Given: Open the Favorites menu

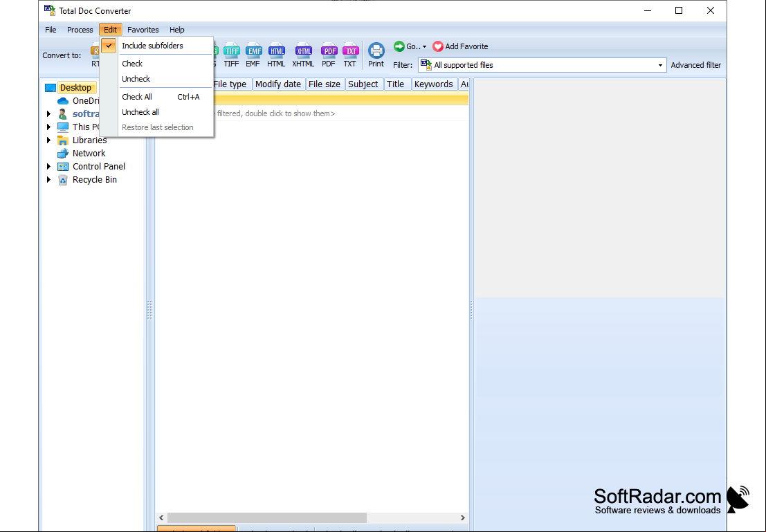Looking at the screenshot, I should [143, 30].
